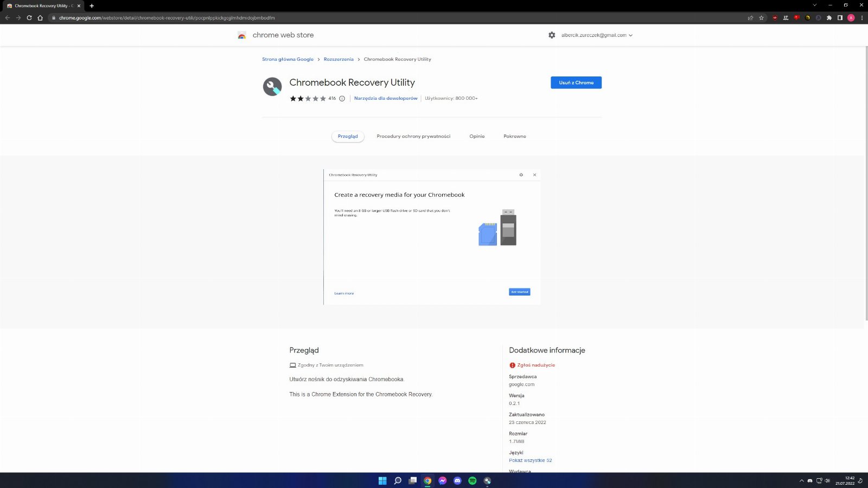Open Discord from the taskbar
Image resolution: width=868 pixels, height=488 pixels.
pos(457,480)
